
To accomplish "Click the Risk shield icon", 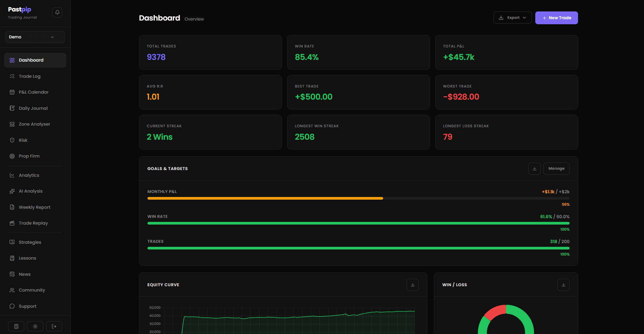I will pyautogui.click(x=12, y=140).
